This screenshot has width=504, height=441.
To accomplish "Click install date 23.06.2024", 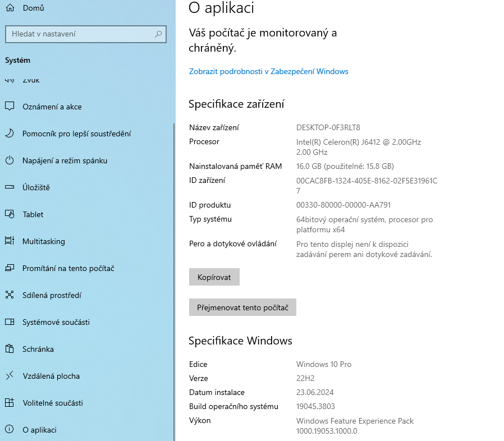I will pyautogui.click(x=315, y=392).
